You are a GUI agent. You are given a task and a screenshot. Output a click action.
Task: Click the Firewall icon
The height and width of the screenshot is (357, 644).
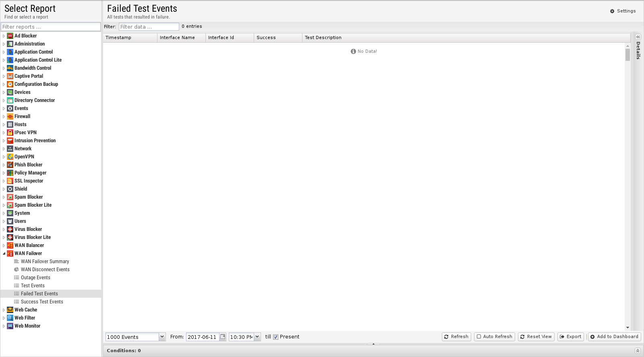coord(10,116)
